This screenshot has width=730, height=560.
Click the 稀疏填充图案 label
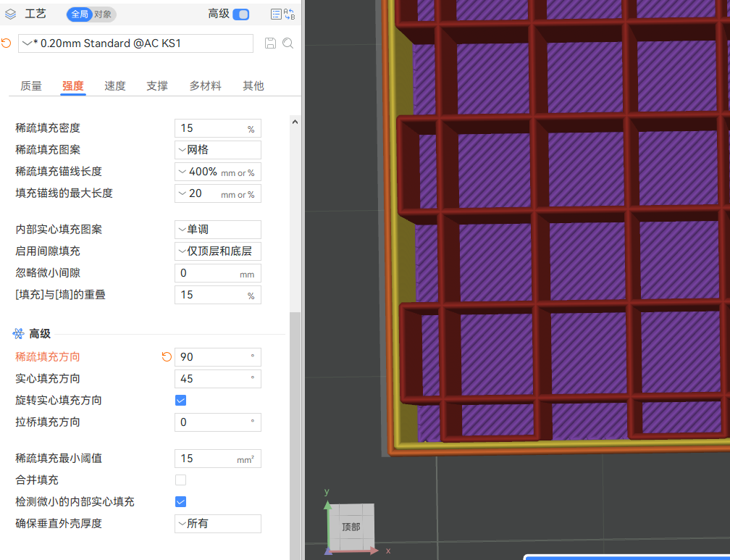point(48,149)
